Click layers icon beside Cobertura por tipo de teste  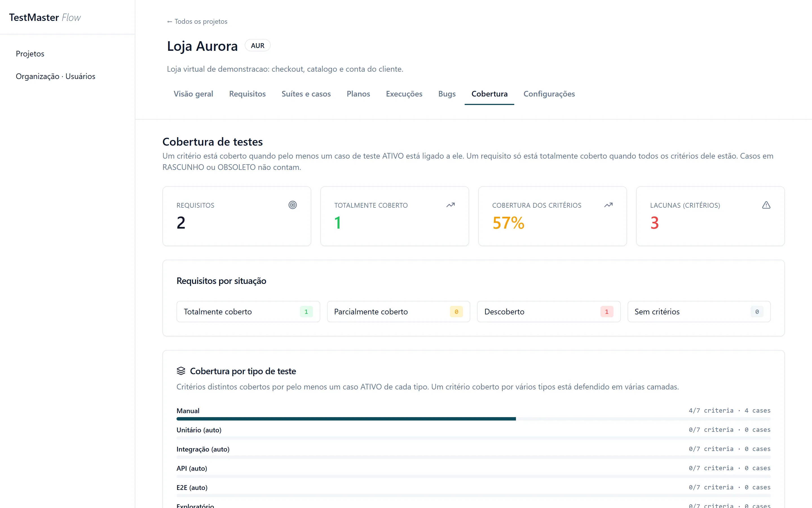tap(181, 371)
